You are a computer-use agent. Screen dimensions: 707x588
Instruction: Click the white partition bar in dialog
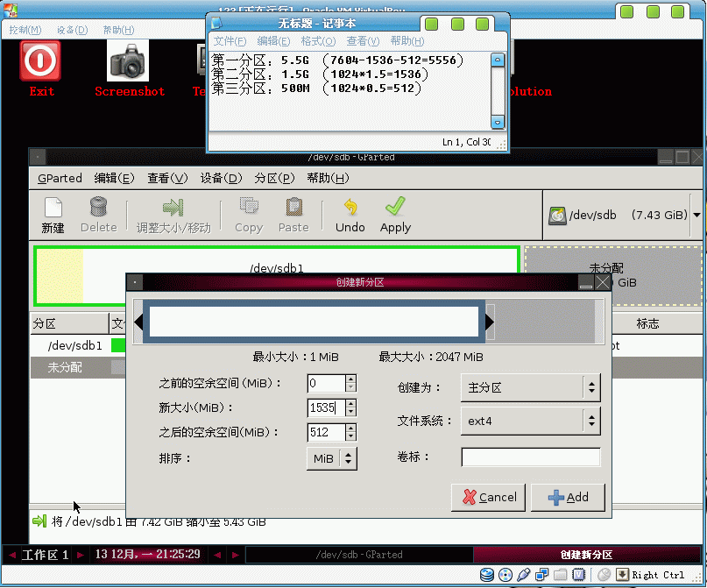click(x=314, y=322)
